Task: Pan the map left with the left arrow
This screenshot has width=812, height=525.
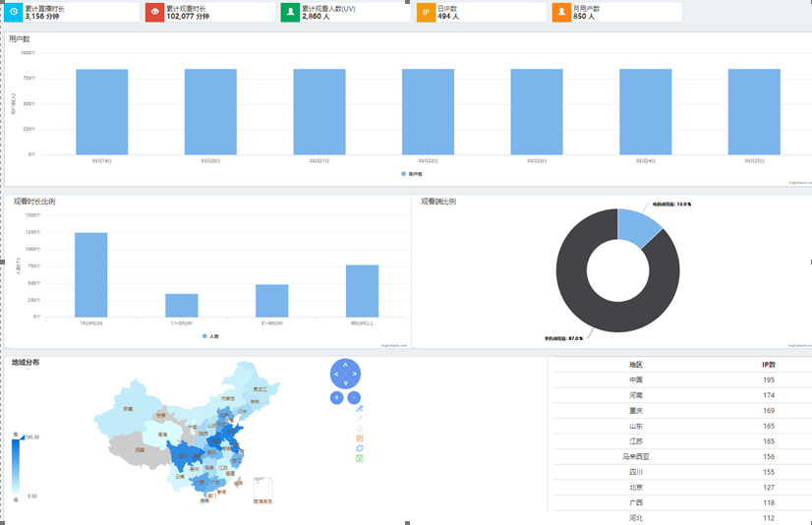Action: pyautogui.click(x=336, y=374)
